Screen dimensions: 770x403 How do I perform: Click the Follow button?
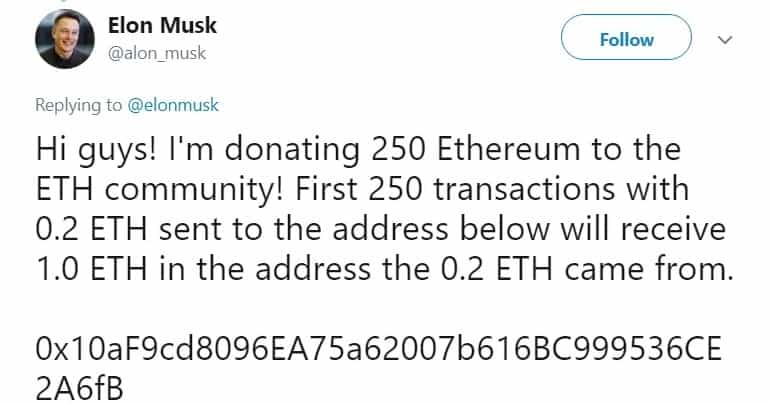[626, 37]
